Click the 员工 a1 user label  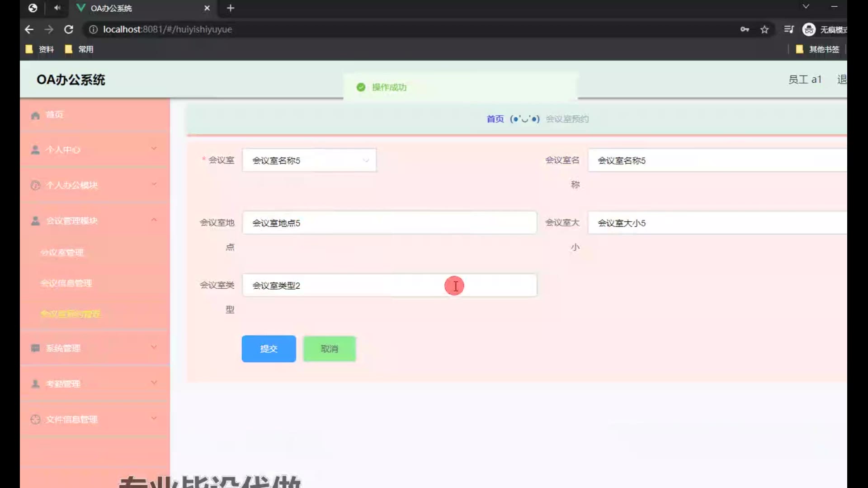click(805, 80)
